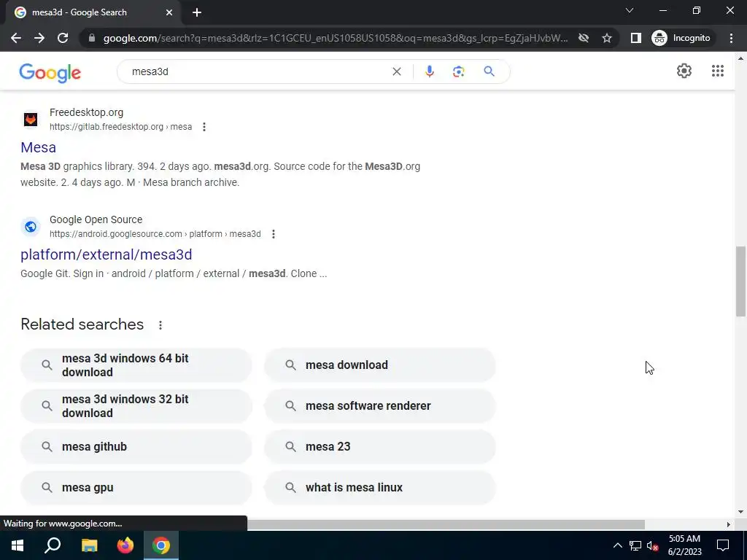Go forward with the forward arrow
Image resolution: width=747 pixels, height=560 pixels.
pyautogui.click(x=39, y=38)
